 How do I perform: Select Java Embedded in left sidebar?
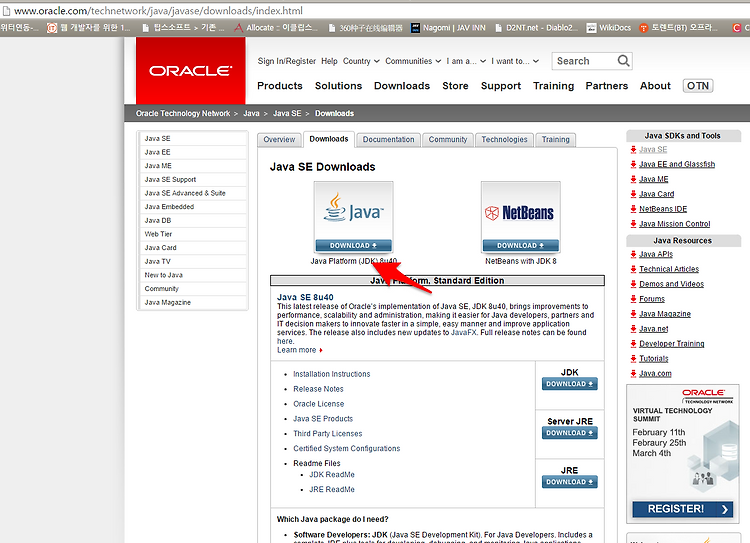(193, 207)
